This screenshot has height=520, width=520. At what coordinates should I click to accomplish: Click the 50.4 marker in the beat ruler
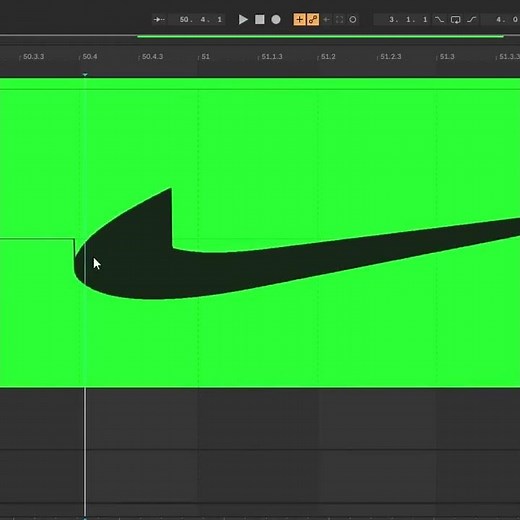89,57
